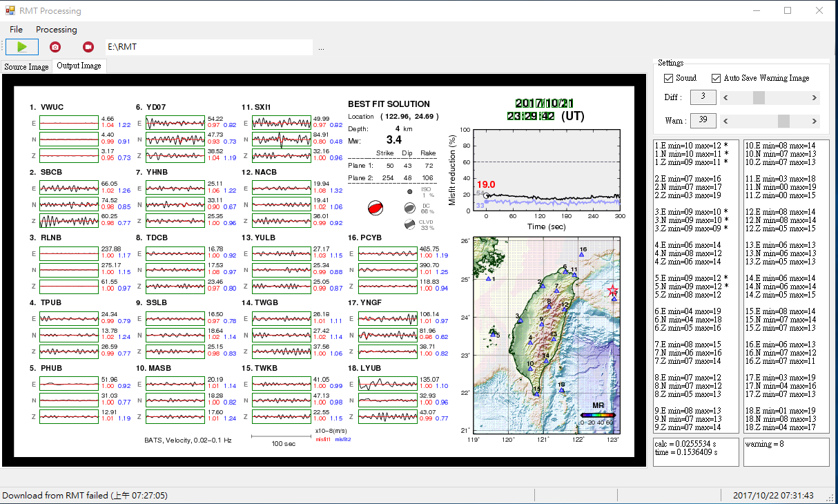Switch to the Source Image tab

[x=27, y=67]
